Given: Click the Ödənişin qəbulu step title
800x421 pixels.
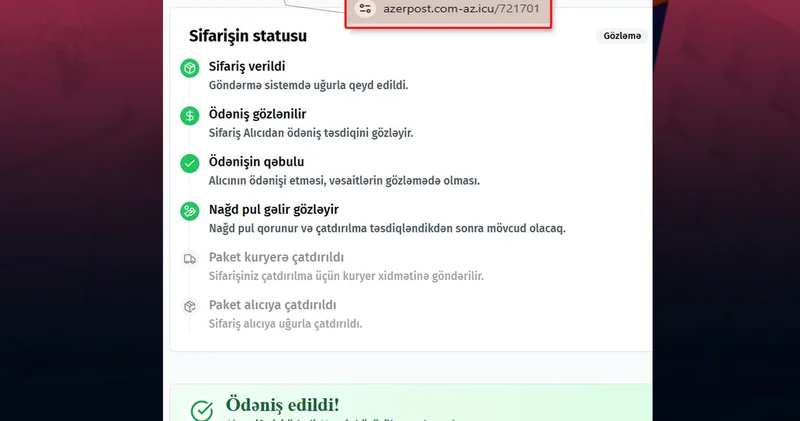Looking at the screenshot, I should pyautogui.click(x=256, y=162).
